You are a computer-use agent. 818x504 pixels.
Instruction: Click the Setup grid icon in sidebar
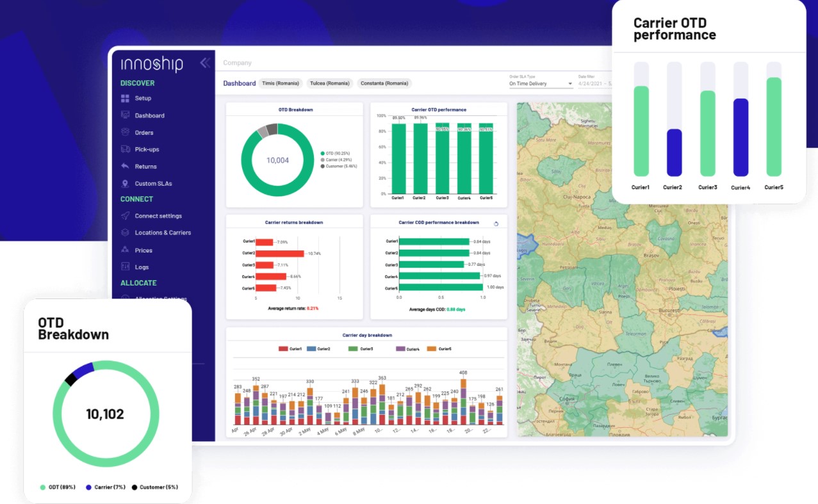[125, 98]
